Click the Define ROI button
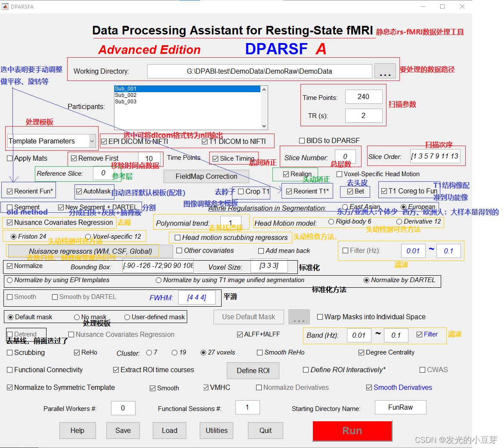 (x=253, y=370)
